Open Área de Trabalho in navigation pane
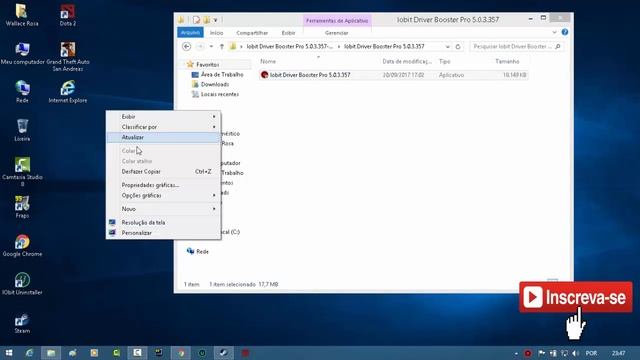Image resolution: width=640 pixels, height=360 pixels. (218, 75)
